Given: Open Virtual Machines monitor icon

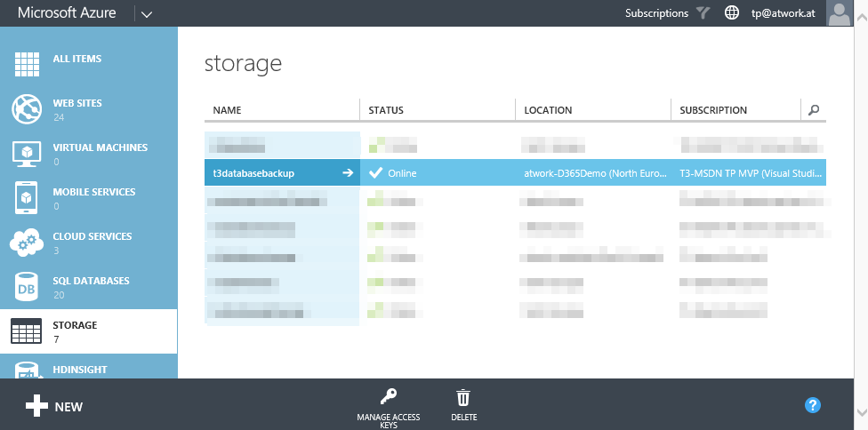Looking at the screenshot, I should (x=27, y=154).
